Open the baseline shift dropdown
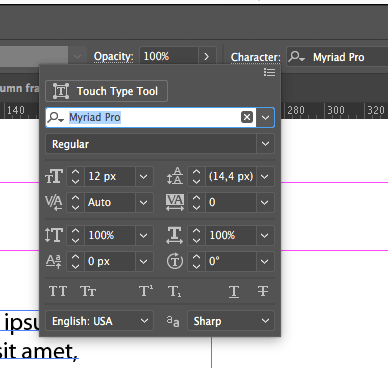Screen dimensions: 388x368 tap(144, 261)
